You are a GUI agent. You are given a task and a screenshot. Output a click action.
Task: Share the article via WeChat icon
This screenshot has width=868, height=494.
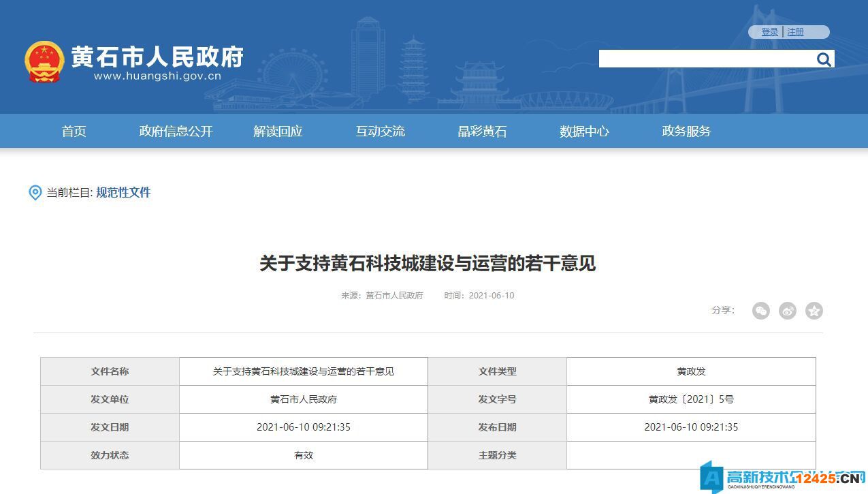coord(760,311)
